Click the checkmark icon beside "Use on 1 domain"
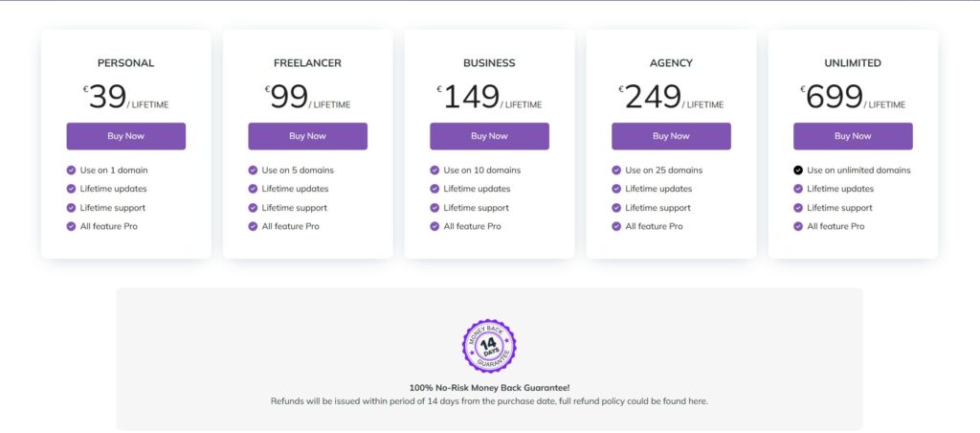Screen dimensions: 980x433 (71, 171)
